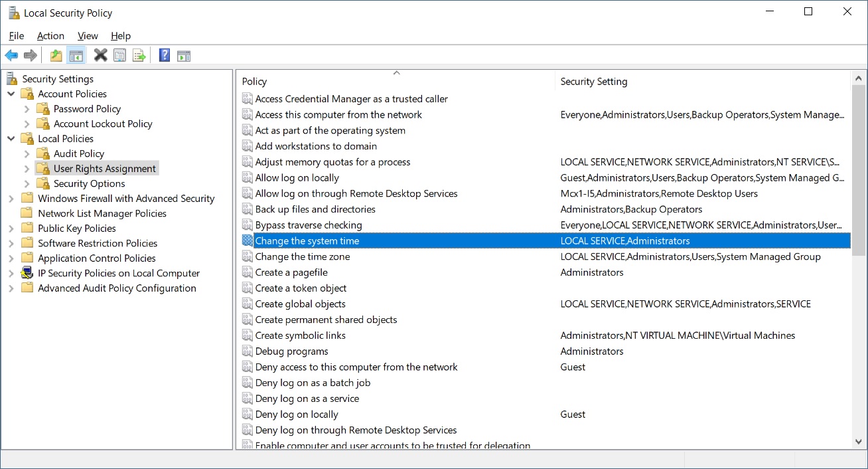This screenshot has height=469, width=868.
Task: Open Properties from the toolbar icon
Action: point(119,56)
